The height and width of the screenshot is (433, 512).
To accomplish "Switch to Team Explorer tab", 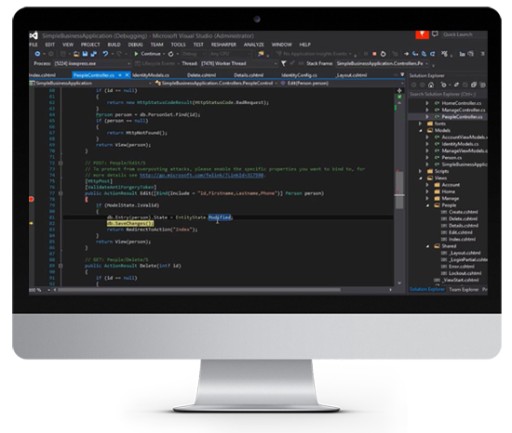I will [463, 290].
